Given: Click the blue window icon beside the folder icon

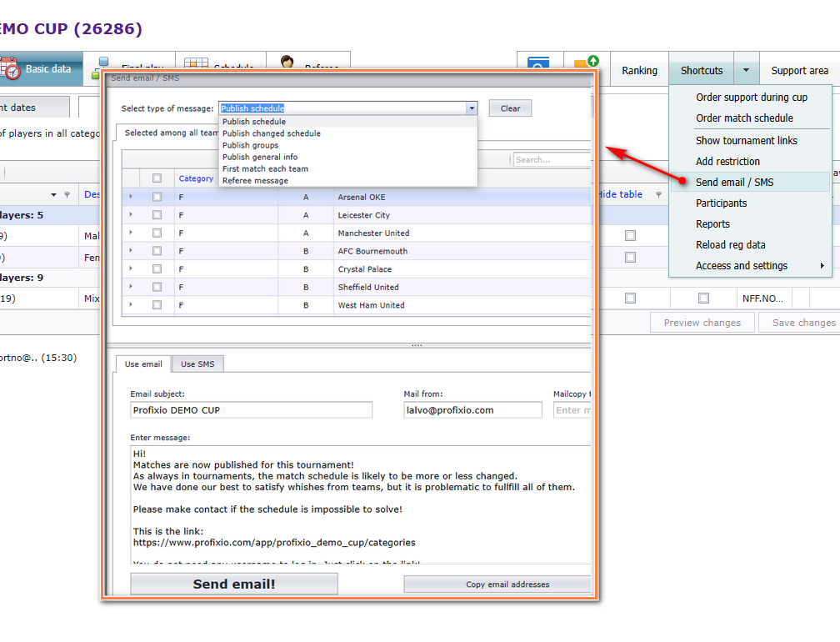Looking at the screenshot, I should pos(537,63).
